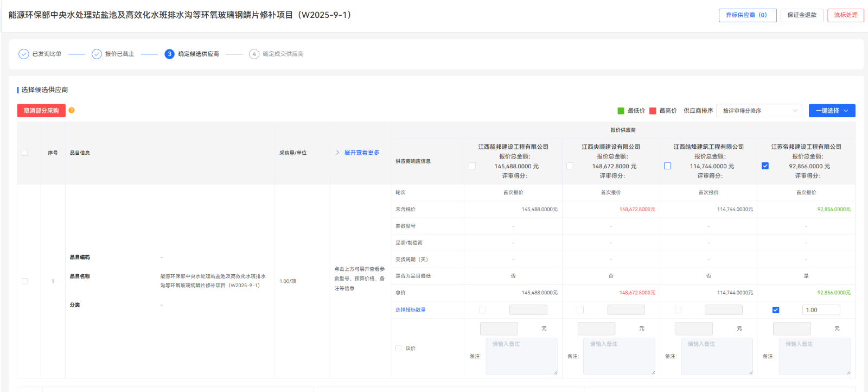The height and width of the screenshot is (392, 868).
Task: Click award quantity field for 江西央顺
Action: point(626,310)
